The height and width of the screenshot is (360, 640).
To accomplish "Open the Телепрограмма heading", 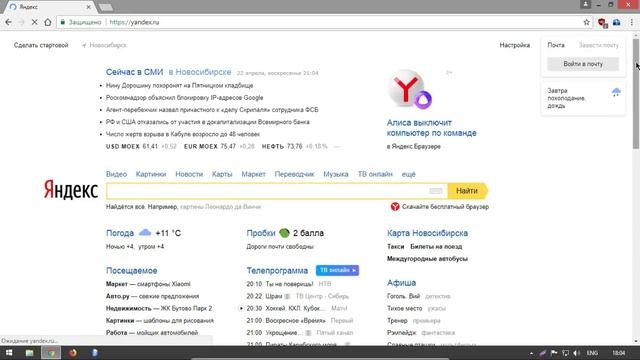I will pyautogui.click(x=277, y=271).
